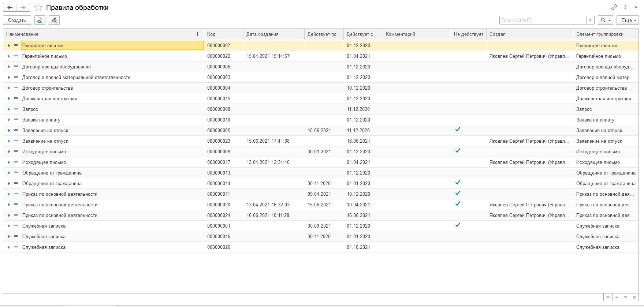Toggle Не действует check for code 000000009
Image resolution: width=644 pixels, height=307 pixels.
pyautogui.click(x=458, y=151)
